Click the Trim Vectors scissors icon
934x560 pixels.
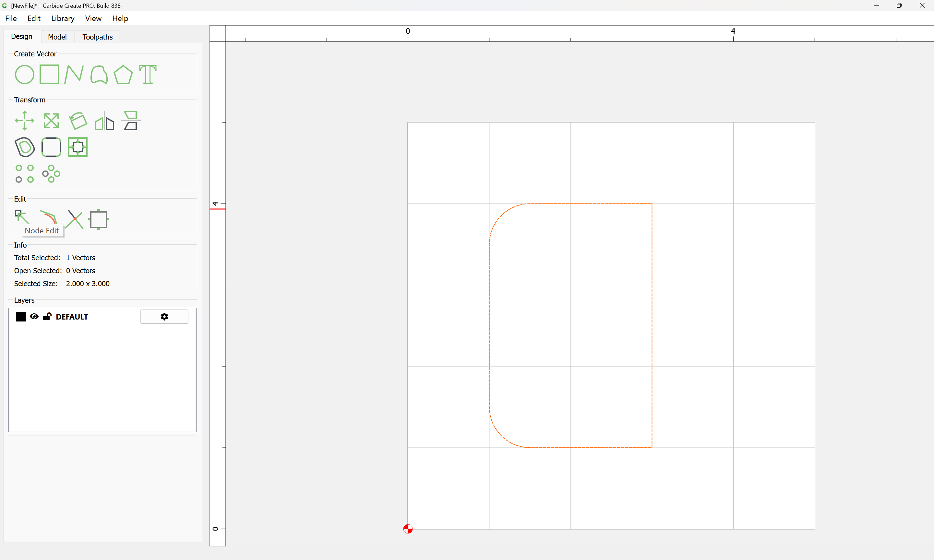tap(75, 219)
